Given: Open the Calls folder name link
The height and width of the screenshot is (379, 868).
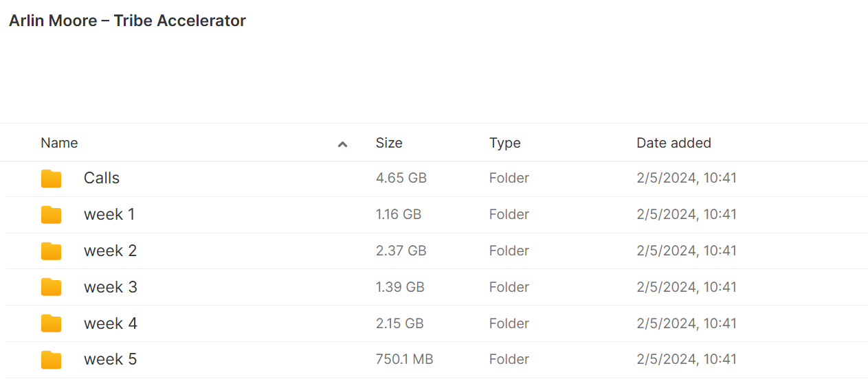Looking at the screenshot, I should point(102,178).
